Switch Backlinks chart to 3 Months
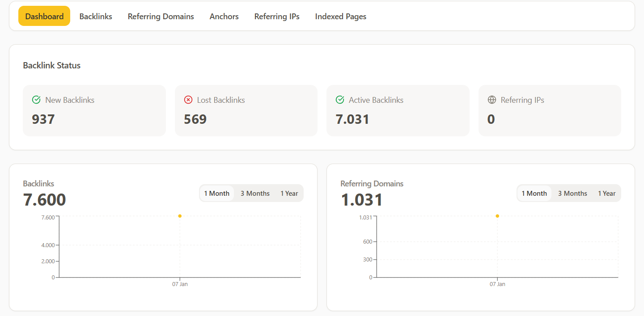 point(255,193)
